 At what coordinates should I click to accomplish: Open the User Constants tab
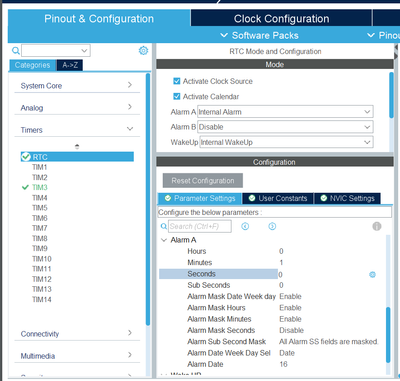click(x=278, y=198)
